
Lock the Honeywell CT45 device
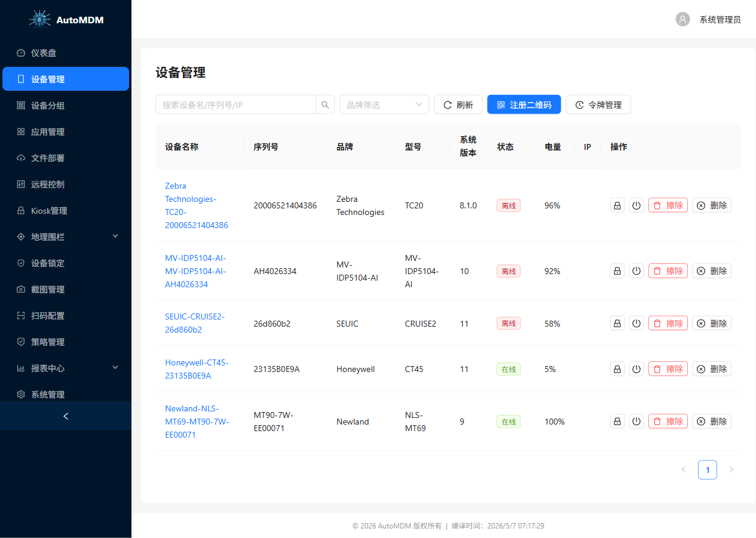(x=617, y=369)
